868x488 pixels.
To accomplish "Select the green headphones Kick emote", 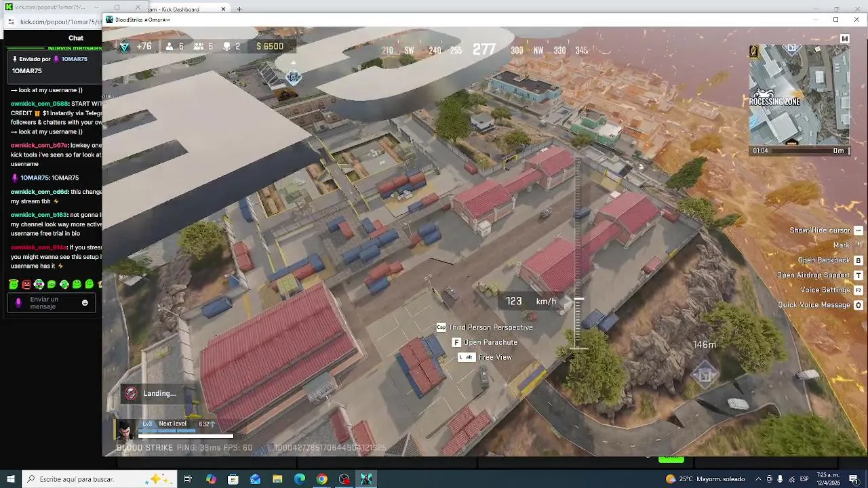I will pos(39,285).
